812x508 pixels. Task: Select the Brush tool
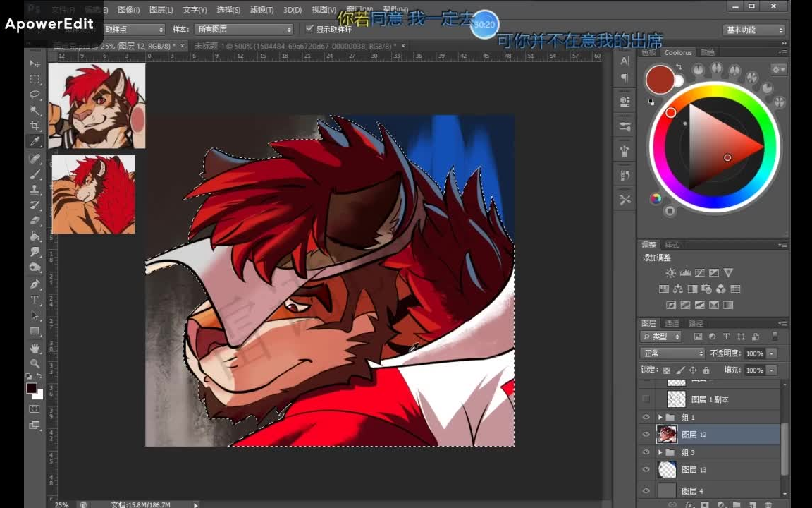(35, 174)
